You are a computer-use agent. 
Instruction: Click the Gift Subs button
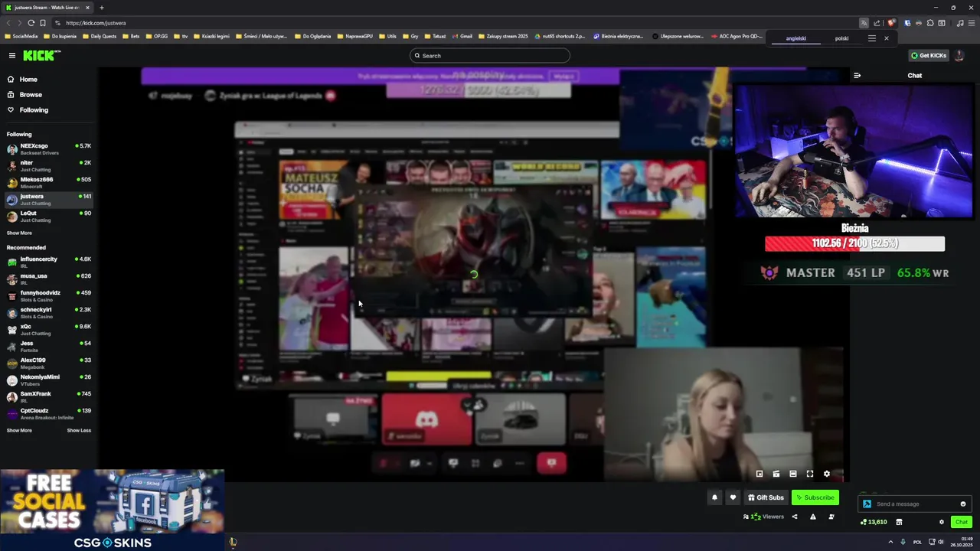click(766, 497)
